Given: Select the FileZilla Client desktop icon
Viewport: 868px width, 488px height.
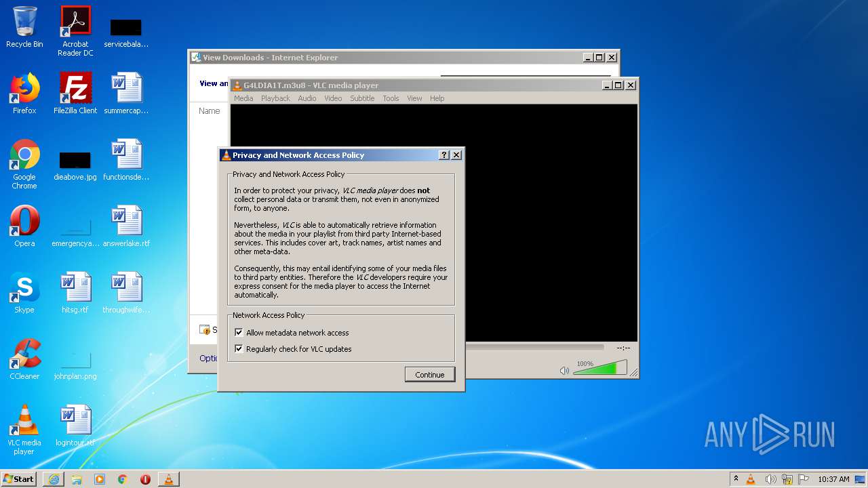Looking at the screenshot, I should tap(75, 94).
